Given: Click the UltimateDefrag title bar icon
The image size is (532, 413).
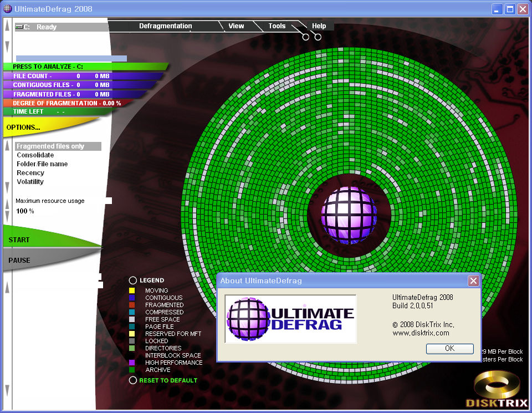Looking at the screenshot, I should click(7, 9).
